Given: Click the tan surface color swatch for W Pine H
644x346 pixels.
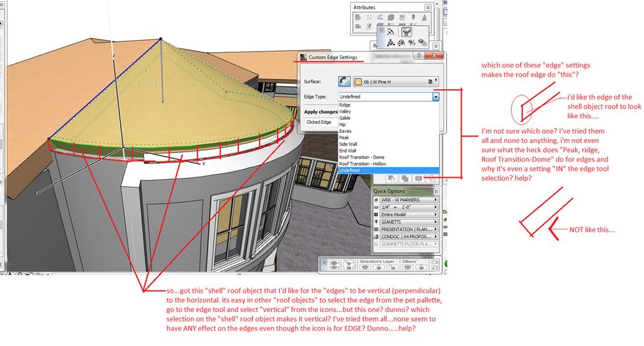Looking at the screenshot, I should tap(358, 82).
